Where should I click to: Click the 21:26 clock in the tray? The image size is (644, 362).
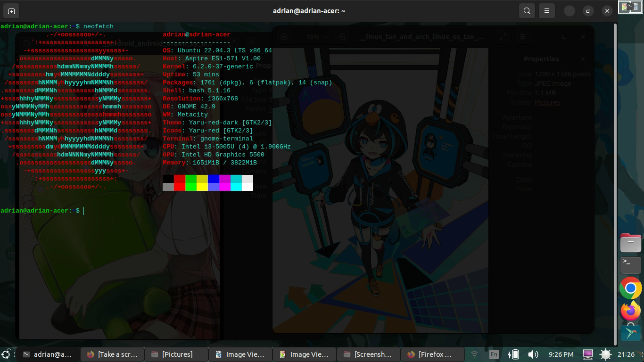click(626, 354)
